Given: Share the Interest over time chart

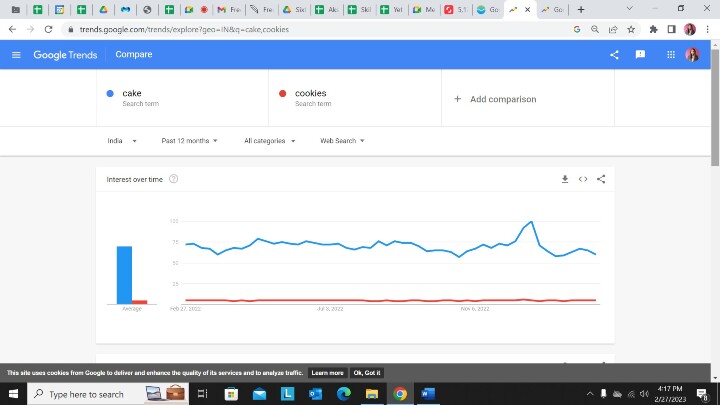Looking at the screenshot, I should point(601,179).
